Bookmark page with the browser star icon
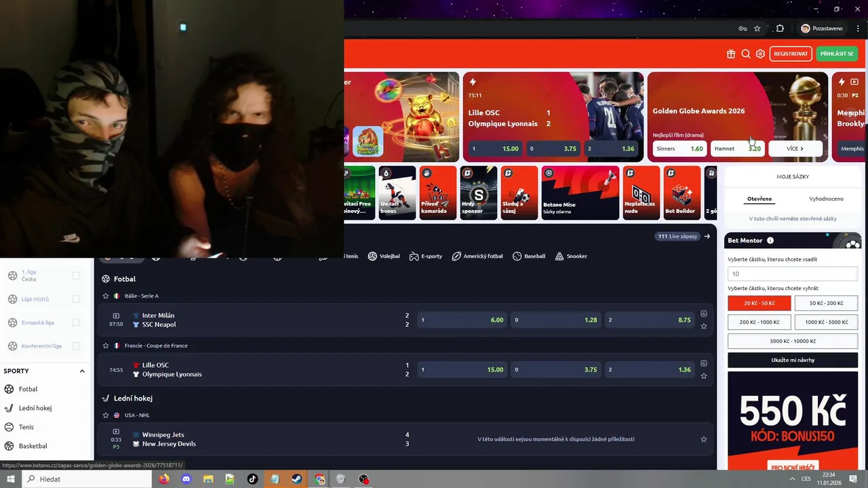 coord(757,28)
